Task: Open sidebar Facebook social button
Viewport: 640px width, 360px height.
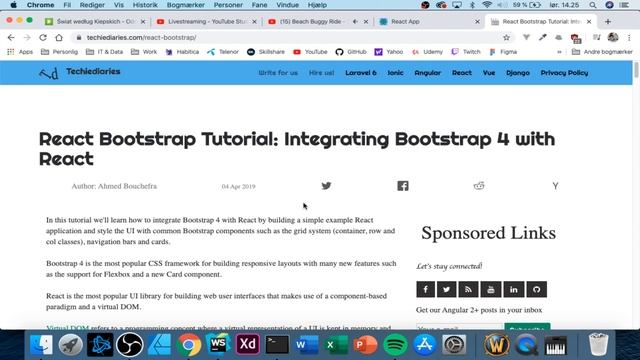Action: point(425,289)
